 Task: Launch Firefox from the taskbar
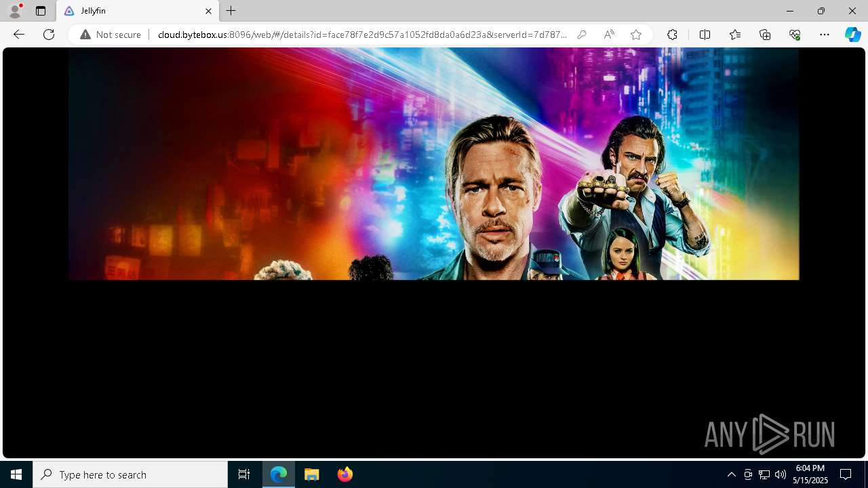coord(345,474)
